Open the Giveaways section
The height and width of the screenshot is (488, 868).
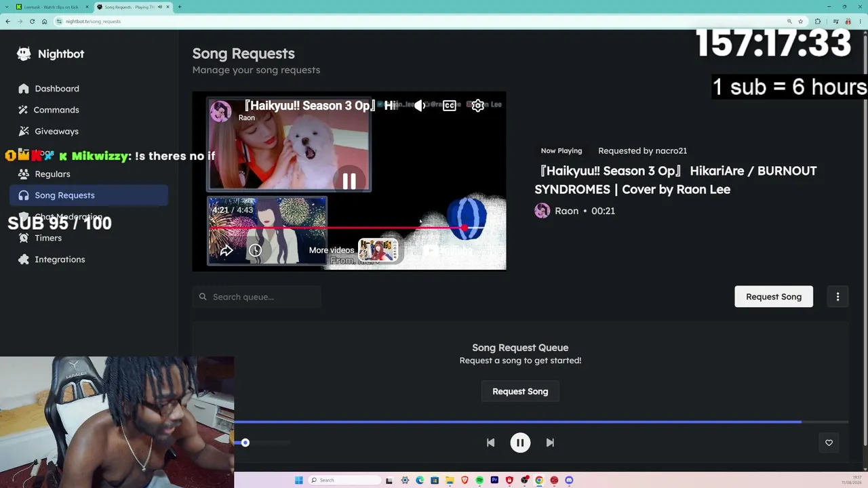(x=89, y=131)
